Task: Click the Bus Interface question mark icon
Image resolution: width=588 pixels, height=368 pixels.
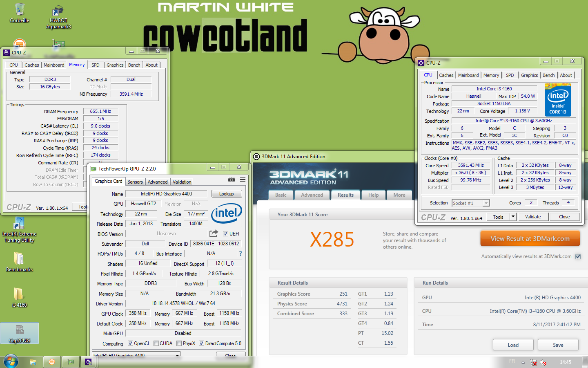Action: 241,254
